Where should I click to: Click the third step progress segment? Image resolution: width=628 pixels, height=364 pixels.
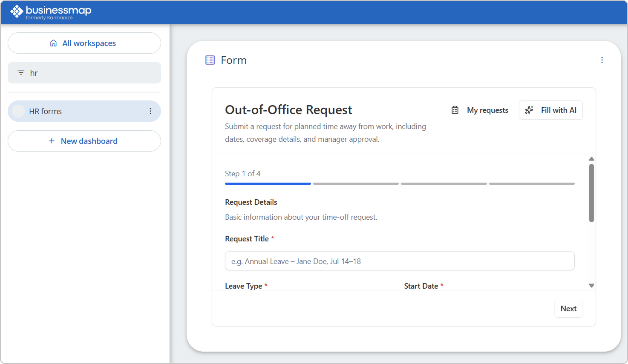click(444, 183)
